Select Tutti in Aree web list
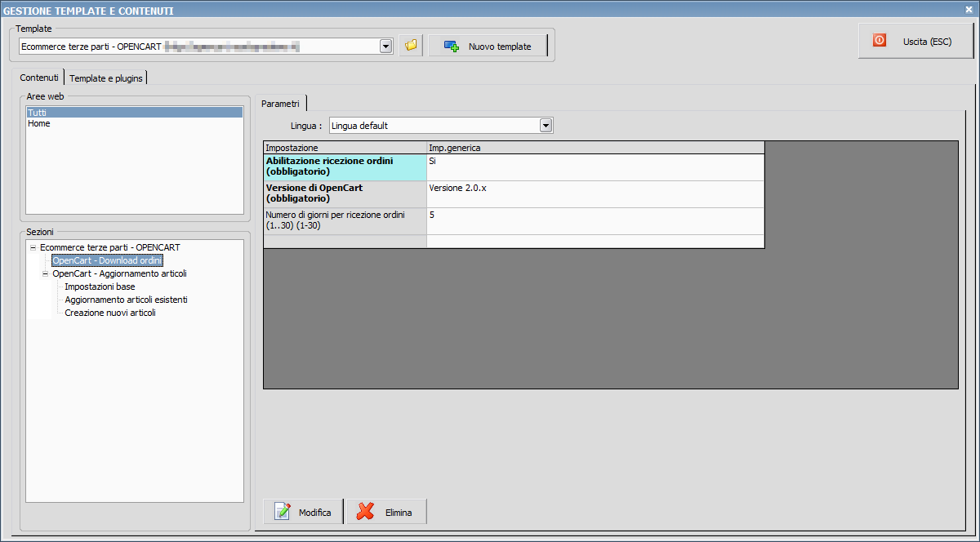The width and height of the screenshot is (980, 542). pyautogui.click(x=135, y=112)
